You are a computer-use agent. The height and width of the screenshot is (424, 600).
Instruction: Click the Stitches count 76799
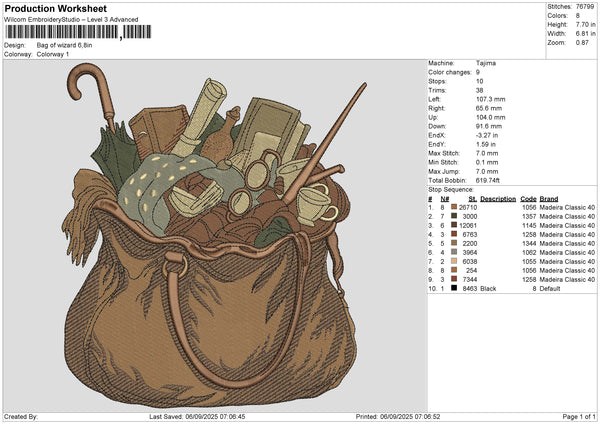point(587,6)
